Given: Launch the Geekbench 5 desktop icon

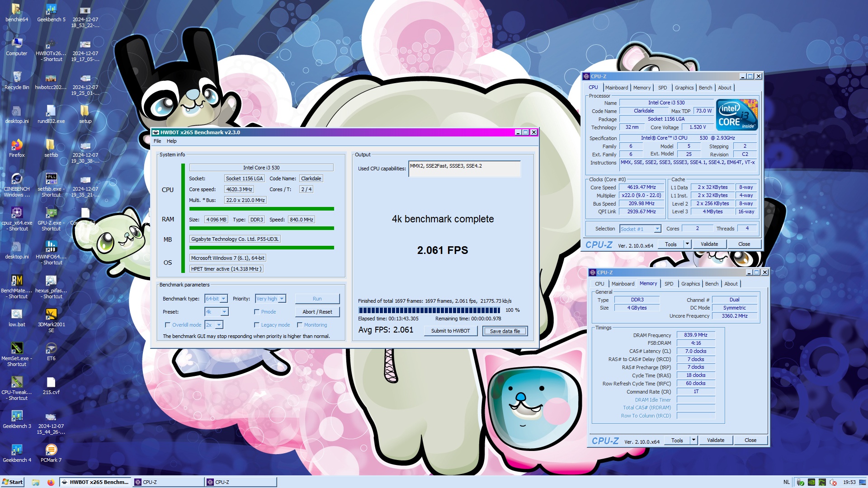Looking at the screenshot, I should [x=51, y=13].
